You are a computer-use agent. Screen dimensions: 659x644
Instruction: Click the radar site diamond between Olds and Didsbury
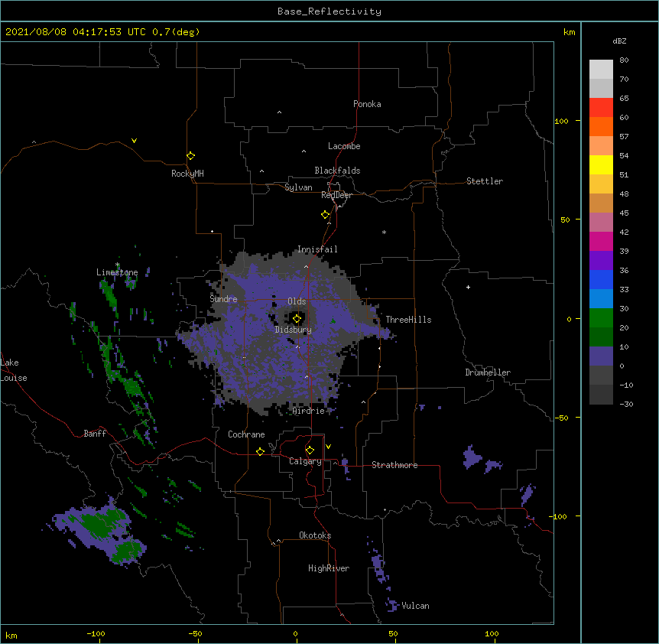coord(297,319)
